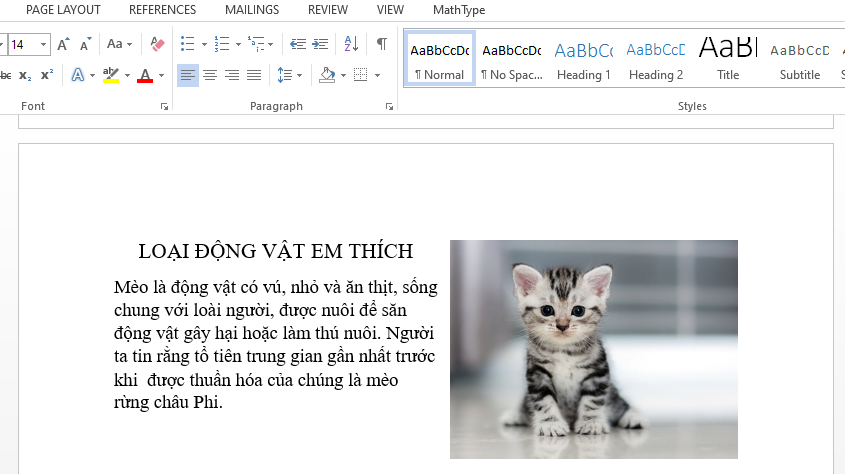Open the REFERENCES ribbon tab
Viewport: 845px width, 474px height.
tap(162, 10)
